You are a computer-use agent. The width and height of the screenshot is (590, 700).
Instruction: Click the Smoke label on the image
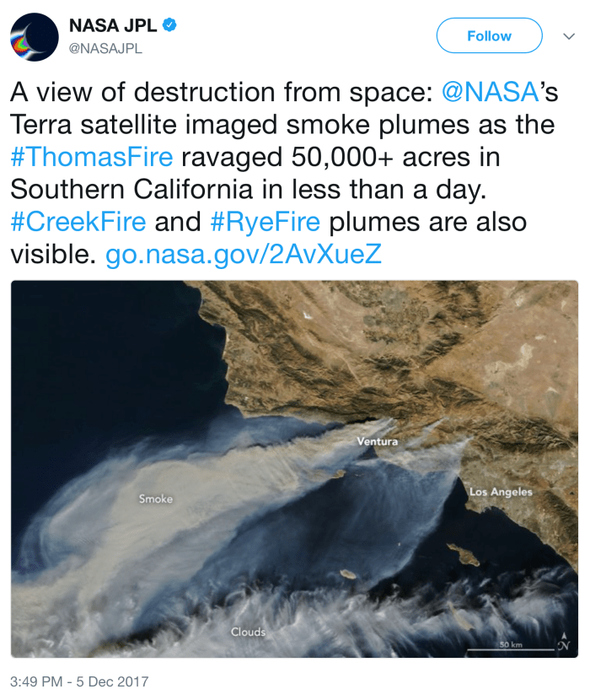155,499
